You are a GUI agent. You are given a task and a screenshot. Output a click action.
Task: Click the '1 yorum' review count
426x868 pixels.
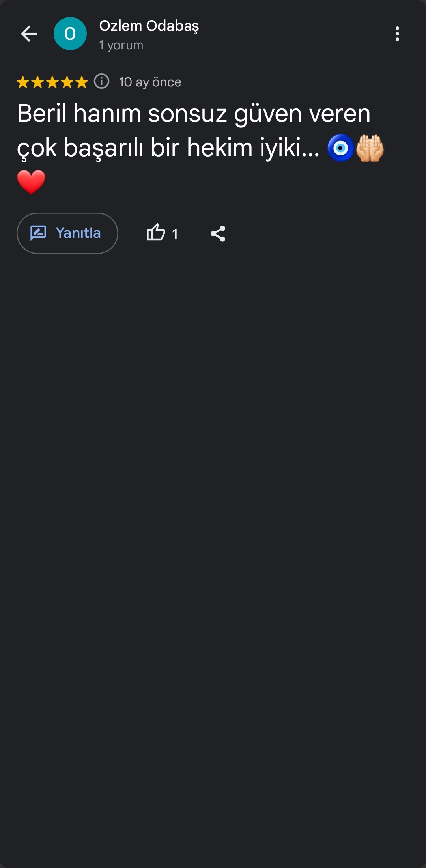point(121,45)
